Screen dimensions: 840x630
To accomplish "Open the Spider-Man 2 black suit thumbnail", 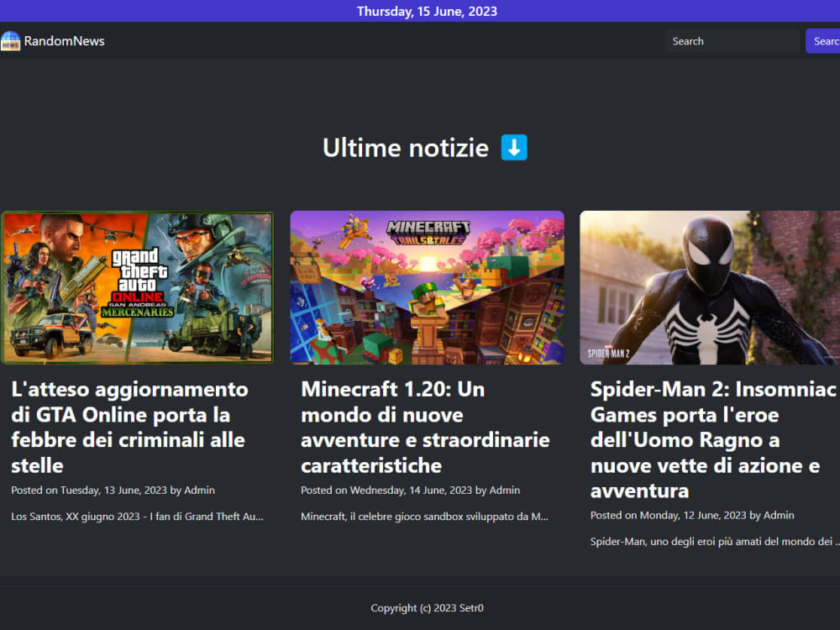I will click(710, 287).
